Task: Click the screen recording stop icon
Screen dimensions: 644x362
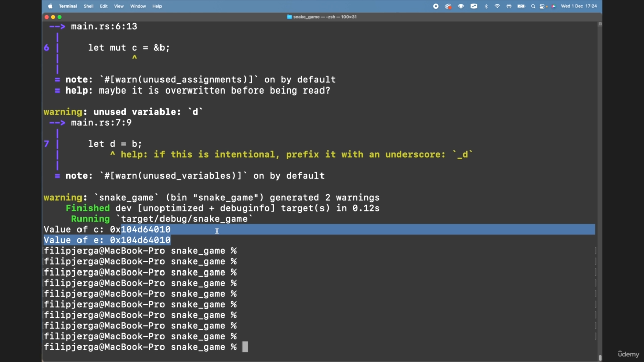Action: [x=436, y=6]
